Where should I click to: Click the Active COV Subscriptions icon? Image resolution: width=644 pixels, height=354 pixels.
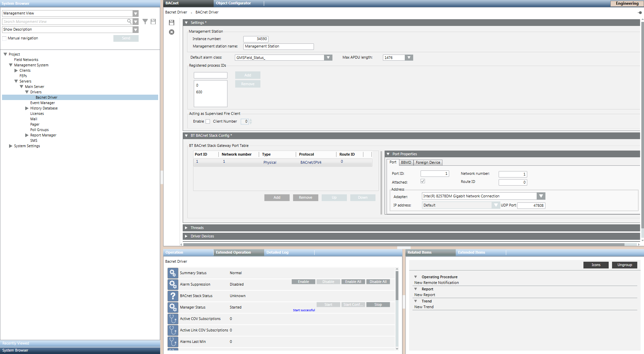point(173,319)
